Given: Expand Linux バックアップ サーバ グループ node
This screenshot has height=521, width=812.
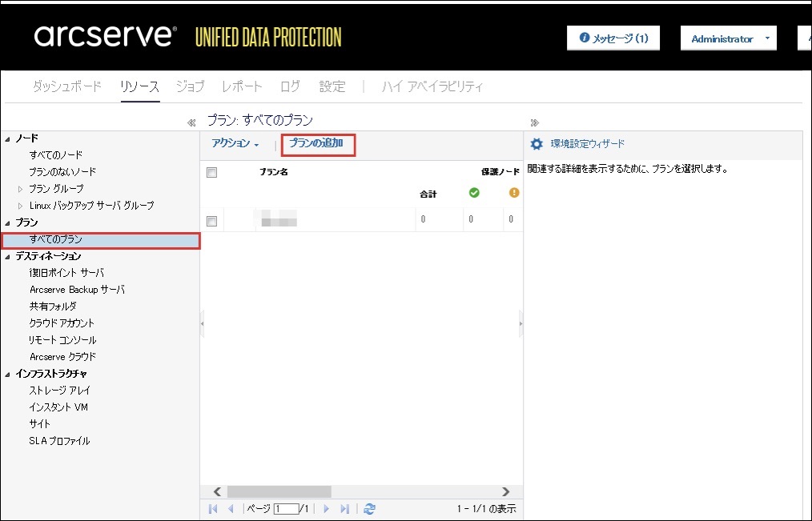Looking at the screenshot, I should 20,206.
